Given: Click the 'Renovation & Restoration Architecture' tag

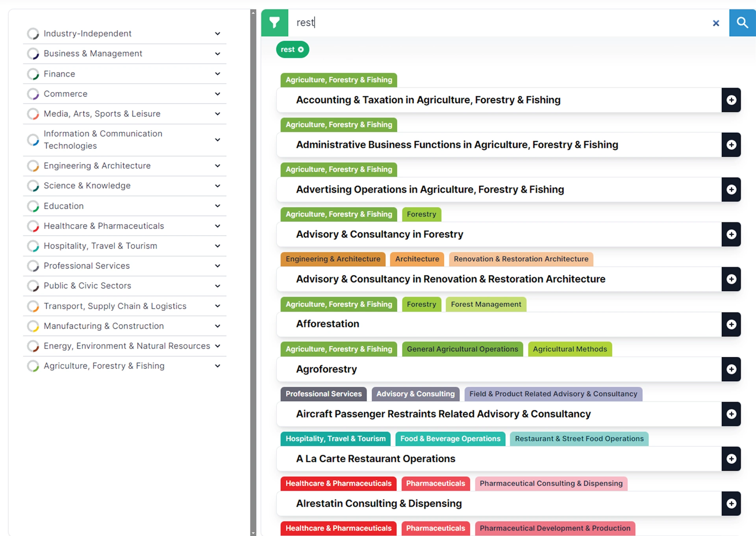Looking at the screenshot, I should (521, 259).
